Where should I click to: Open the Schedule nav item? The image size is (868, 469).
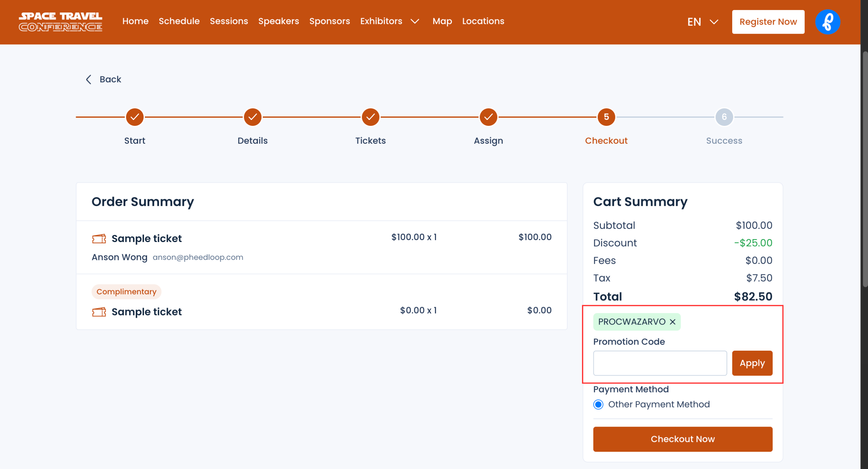tap(179, 21)
